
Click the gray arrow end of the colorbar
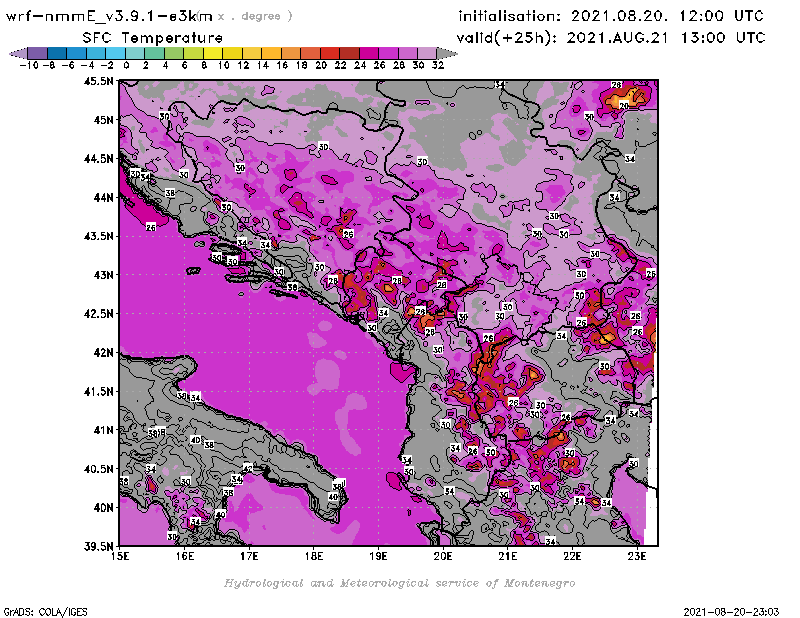(446, 53)
